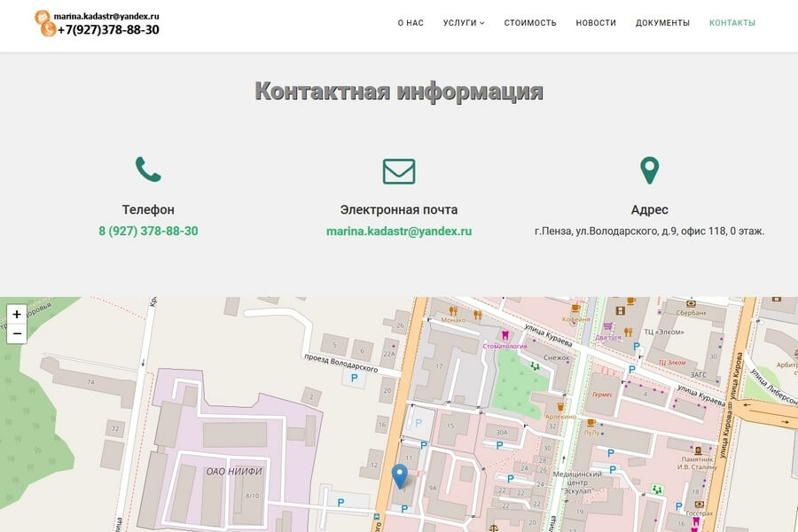
Task: Click marina.kadastr@yandex.ru link under Электронная почта
Action: (x=399, y=231)
